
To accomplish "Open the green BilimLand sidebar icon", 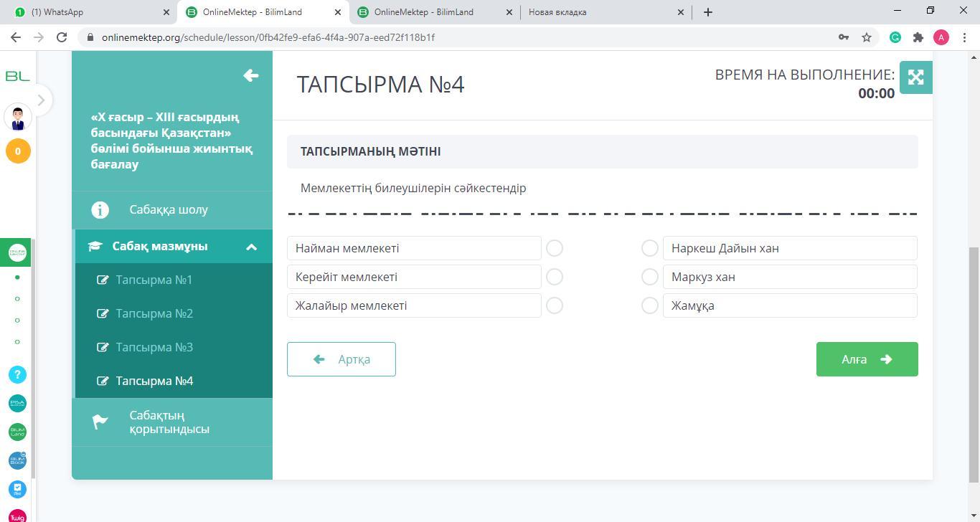I will [17, 432].
